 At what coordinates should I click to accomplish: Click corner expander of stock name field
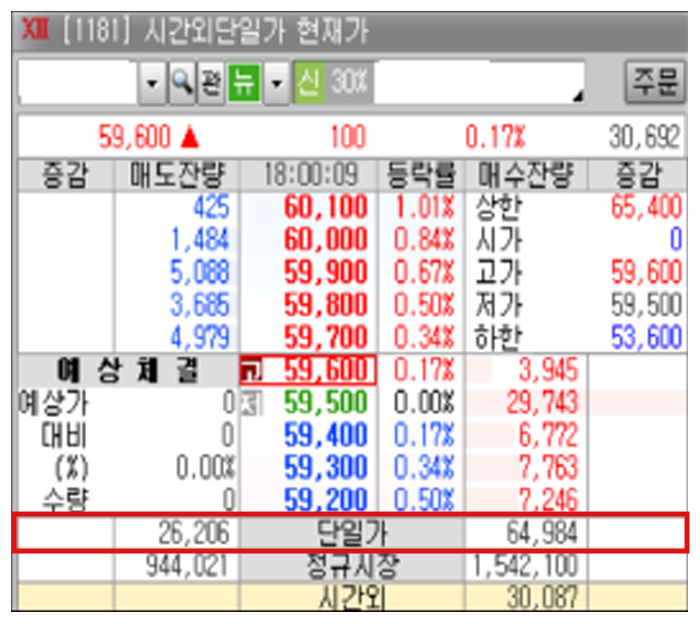pos(575,96)
